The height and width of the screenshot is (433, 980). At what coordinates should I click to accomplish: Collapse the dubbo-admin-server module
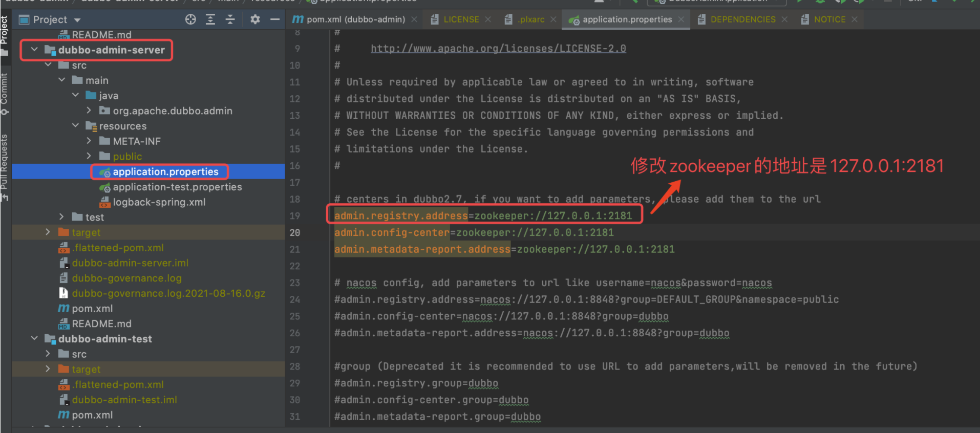click(x=34, y=50)
